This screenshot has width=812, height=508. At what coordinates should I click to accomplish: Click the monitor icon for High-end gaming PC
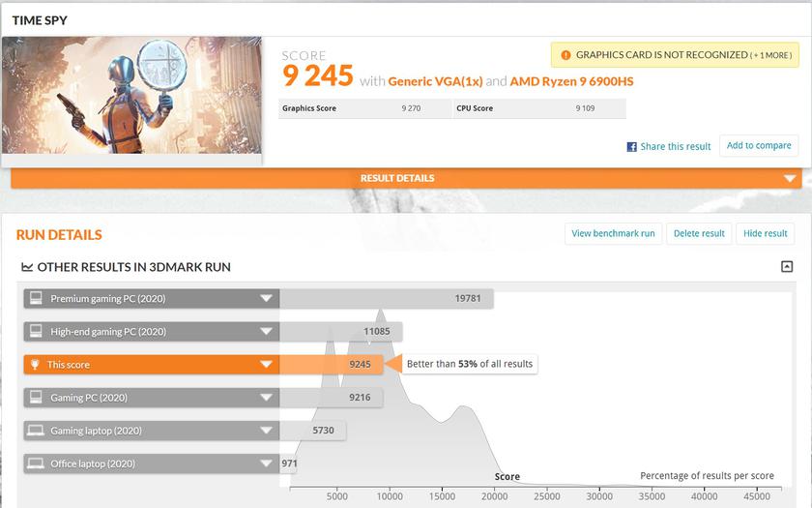(36, 332)
